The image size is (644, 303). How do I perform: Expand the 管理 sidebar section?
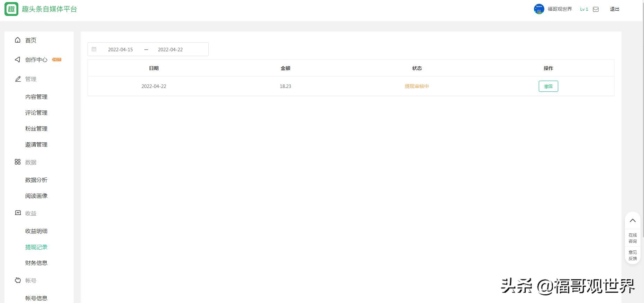[x=30, y=79]
